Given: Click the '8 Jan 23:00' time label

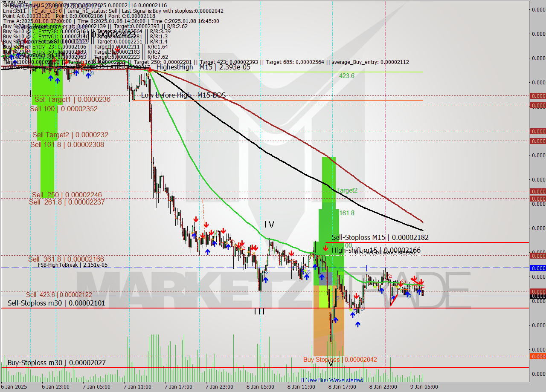Looking at the screenshot, I should (x=383, y=387).
